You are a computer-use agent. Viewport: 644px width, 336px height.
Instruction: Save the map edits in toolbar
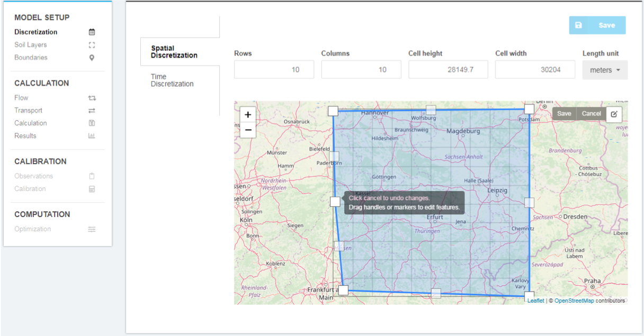pos(564,114)
